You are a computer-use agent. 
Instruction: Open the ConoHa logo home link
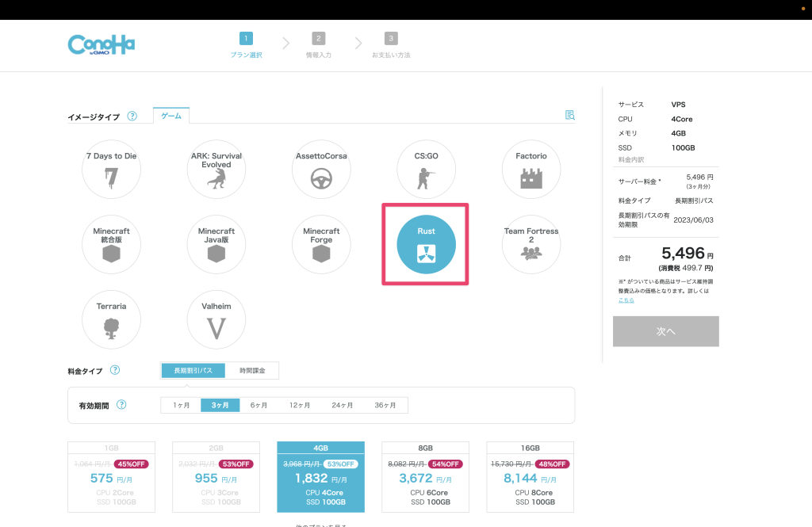tap(101, 45)
